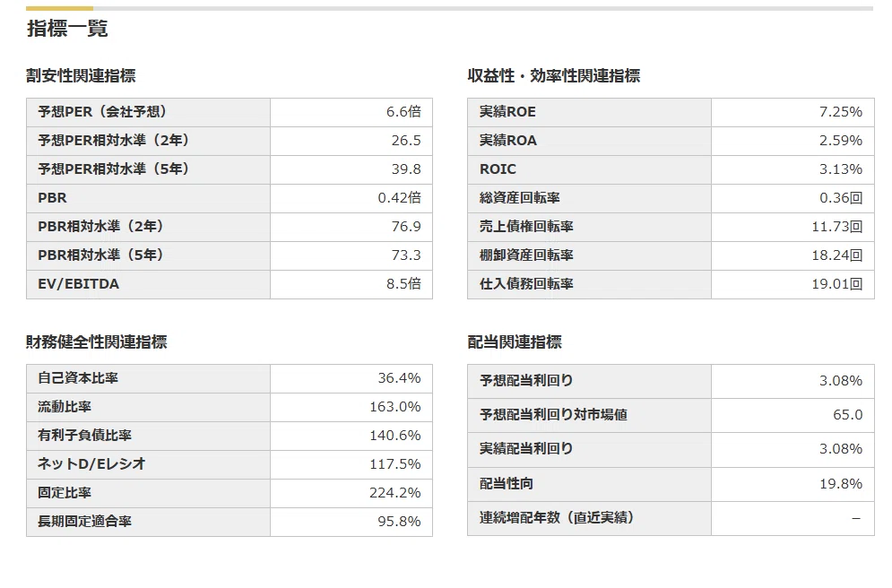Click the 割安性関連指標 section heading

81,75
